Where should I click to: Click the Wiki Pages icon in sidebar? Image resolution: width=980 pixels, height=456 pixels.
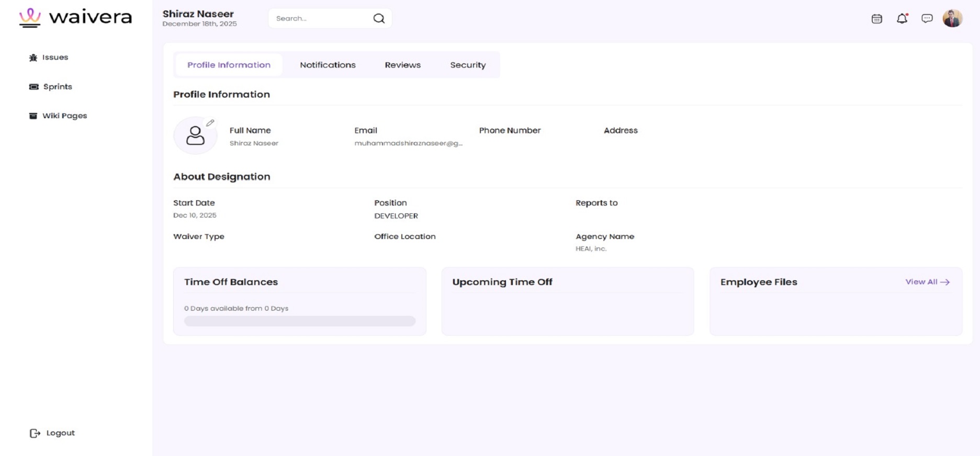point(33,116)
